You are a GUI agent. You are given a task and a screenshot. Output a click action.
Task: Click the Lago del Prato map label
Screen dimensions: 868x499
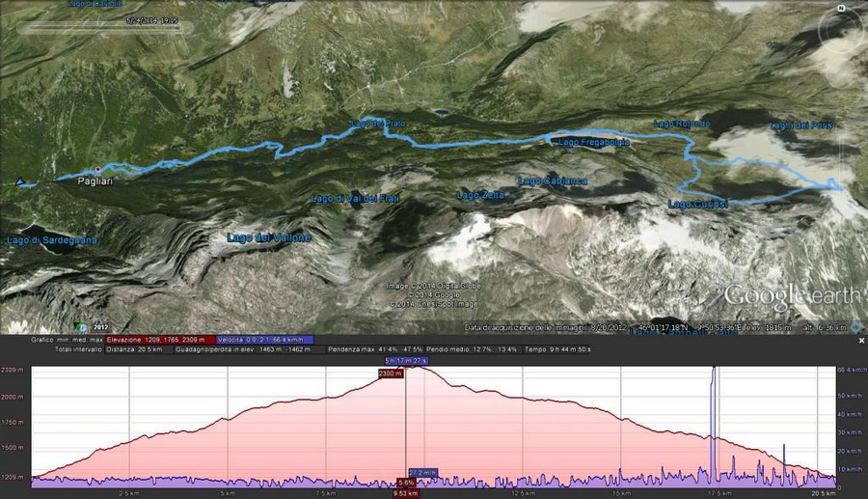[378, 124]
